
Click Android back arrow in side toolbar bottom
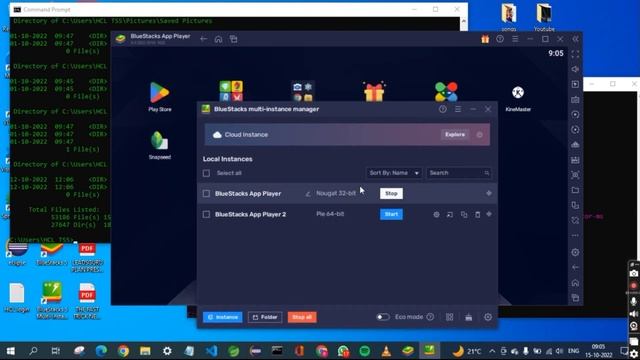click(576, 267)
